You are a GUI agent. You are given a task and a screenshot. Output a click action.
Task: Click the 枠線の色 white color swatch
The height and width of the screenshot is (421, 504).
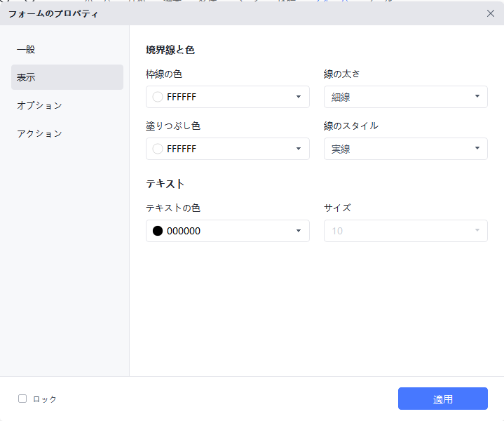click(x=158, y=97)
